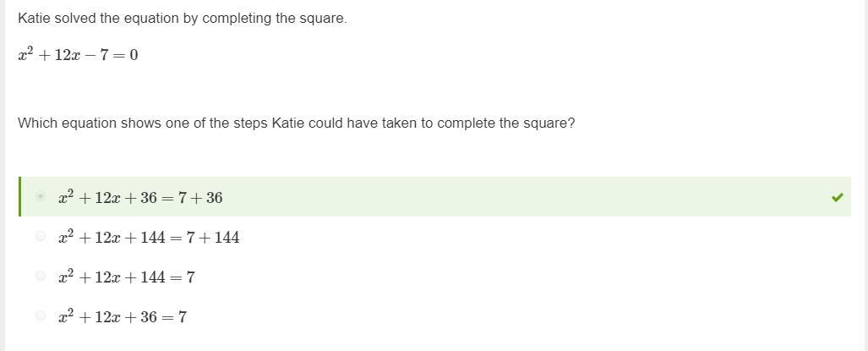Choose the radio button for x²+12x+144=7
Image resolution: width=868 pixels, height=351 pixels.
click(41, 276)
